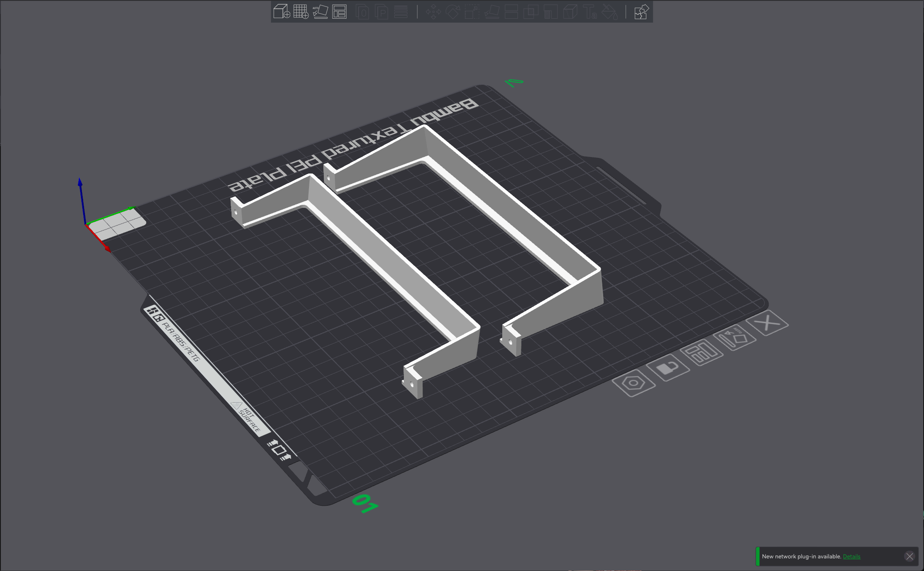This screenshot has width=924, height=571.
Task: Open the Details link in notification
Action: click(851, 556)
